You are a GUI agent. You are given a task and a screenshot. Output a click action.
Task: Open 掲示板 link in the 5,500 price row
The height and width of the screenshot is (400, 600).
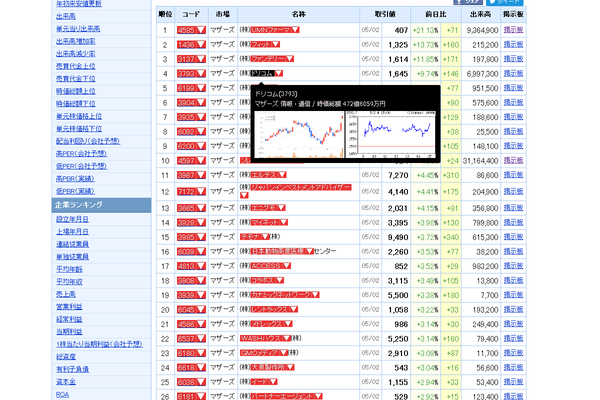[513, 295]
